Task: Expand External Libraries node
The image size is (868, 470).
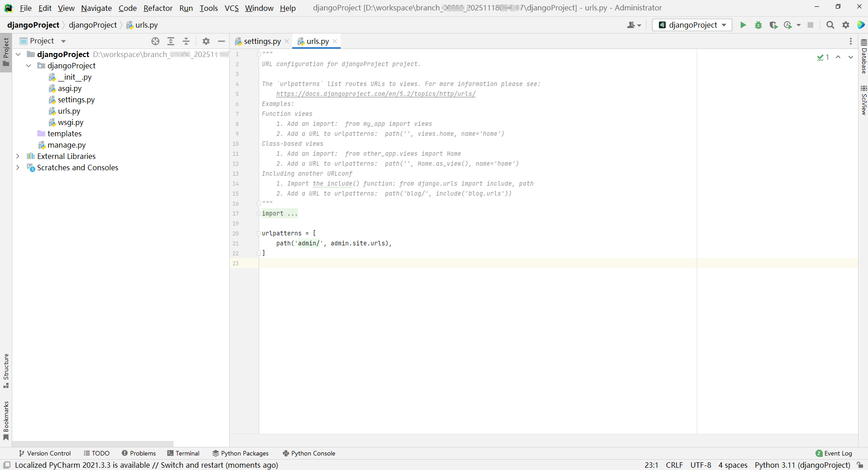Action: coord(18,156)
